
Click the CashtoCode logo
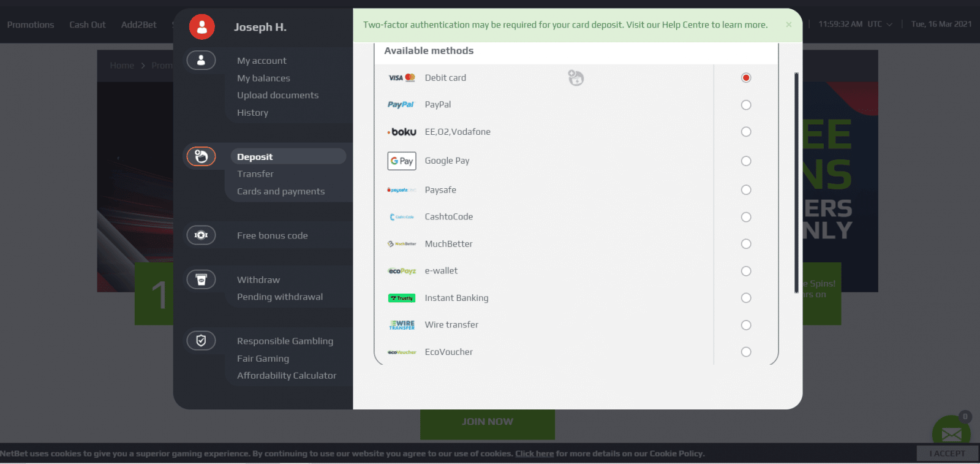[x=402, y=217]
